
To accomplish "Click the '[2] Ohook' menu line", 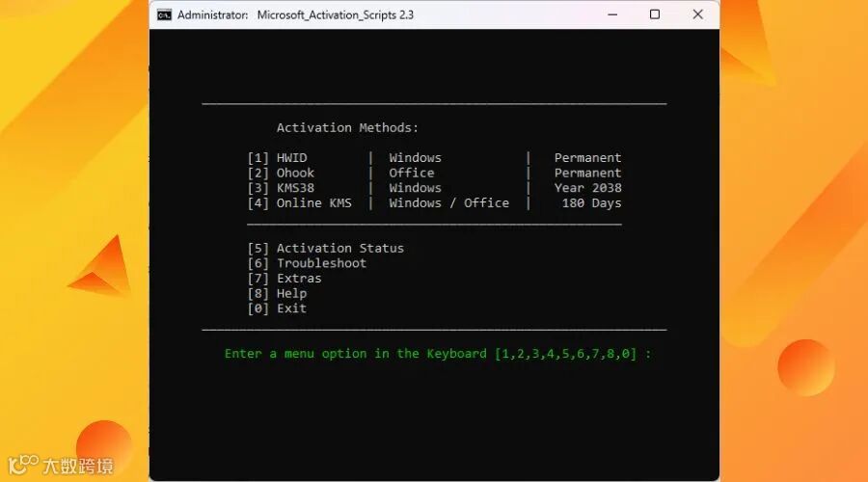I will [x=281, y=173].
